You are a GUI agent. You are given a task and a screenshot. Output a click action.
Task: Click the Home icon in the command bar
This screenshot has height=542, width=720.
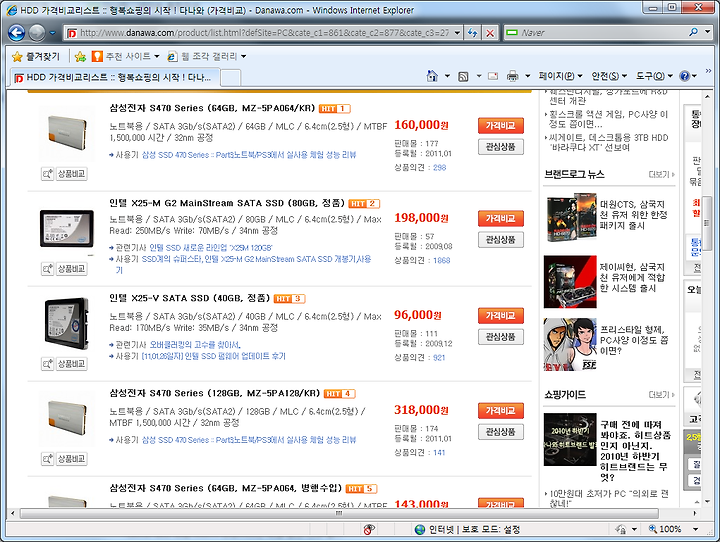tap(432, 76)
